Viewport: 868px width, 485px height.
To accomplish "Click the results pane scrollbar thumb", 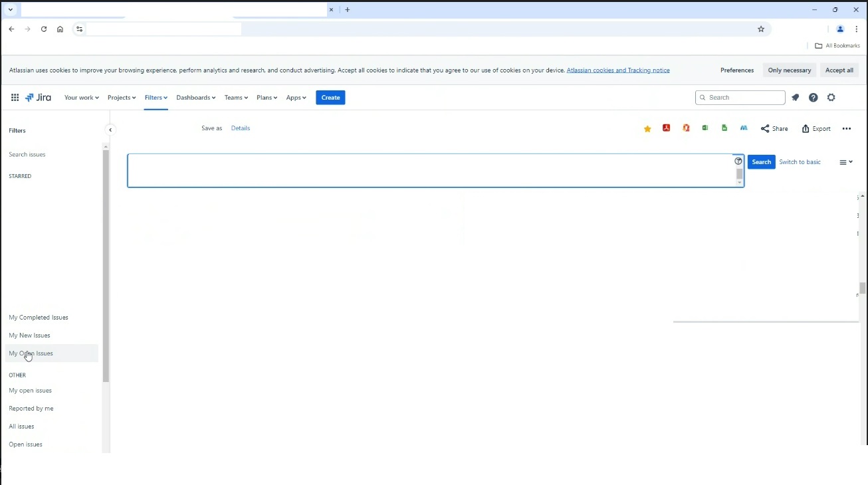I will pos(863,288).
